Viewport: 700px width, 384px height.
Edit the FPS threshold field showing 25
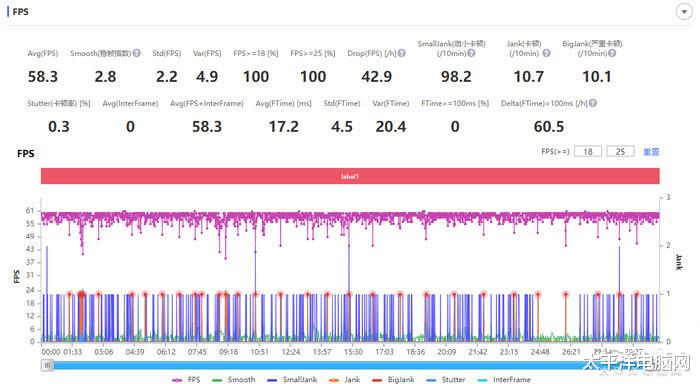pos(620,151)
